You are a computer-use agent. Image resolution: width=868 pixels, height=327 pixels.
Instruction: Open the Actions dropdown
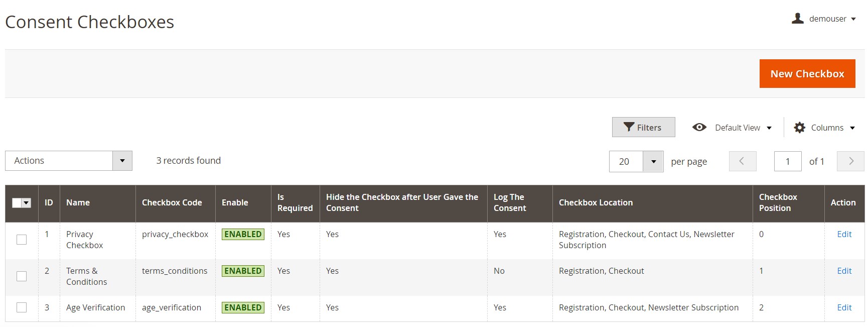[x=69, y=161]
